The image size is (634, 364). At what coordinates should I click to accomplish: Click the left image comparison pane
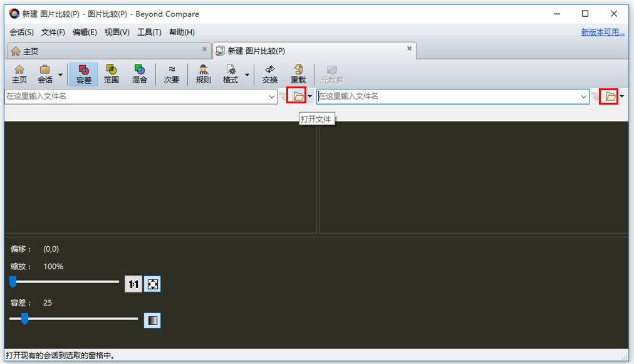click(x=160, y=177)
